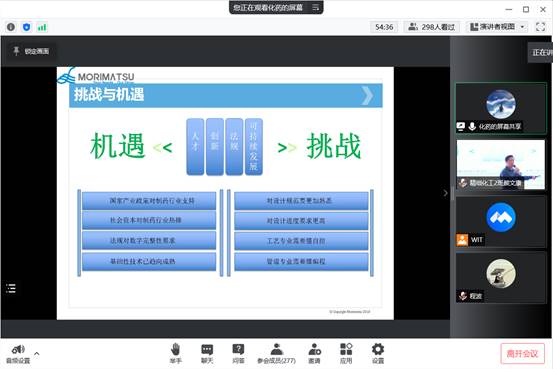This screenshot has height=369, width=553.
Task: Toggle 锁定画面 pin screen lock
Action: (x=31, y=52)
